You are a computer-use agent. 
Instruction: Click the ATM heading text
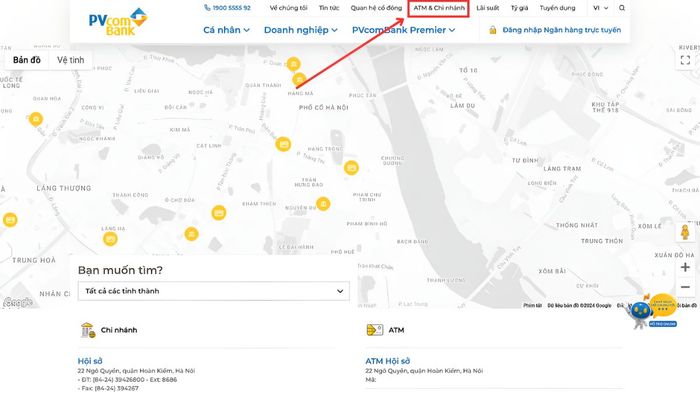coord(396,330)
